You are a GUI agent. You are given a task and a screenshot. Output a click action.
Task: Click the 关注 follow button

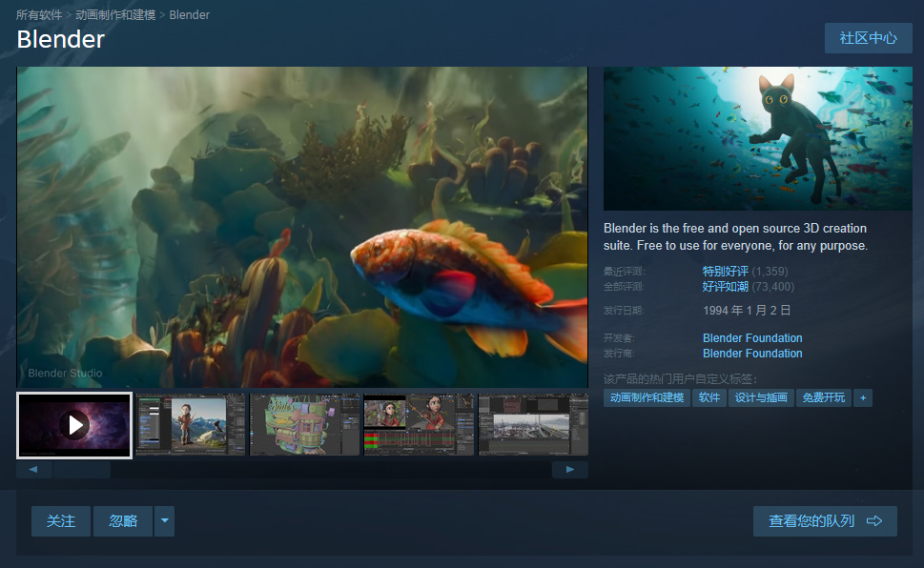pyautogui.click(x=61, y=521)
